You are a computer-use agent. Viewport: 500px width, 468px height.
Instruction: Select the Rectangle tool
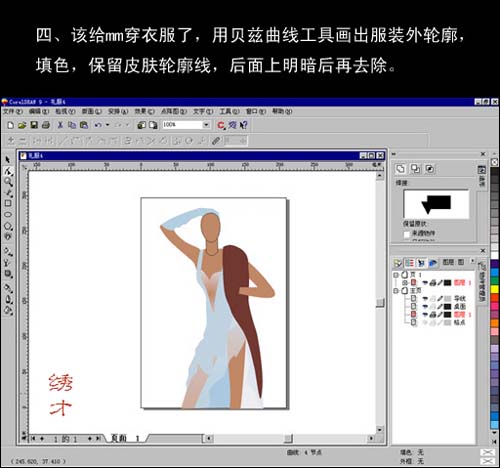(x=8, y=203)
